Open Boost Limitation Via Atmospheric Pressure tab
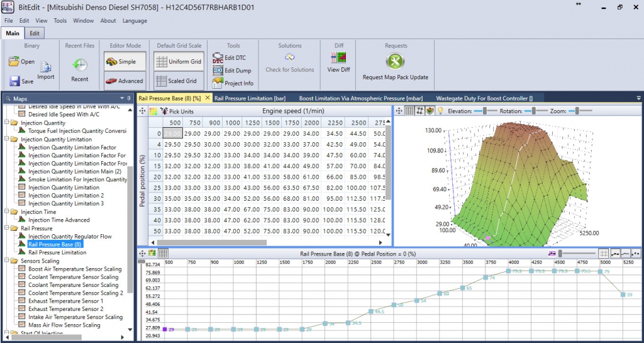Viewport: 644px width, 343px height. (x=361, y=98)
